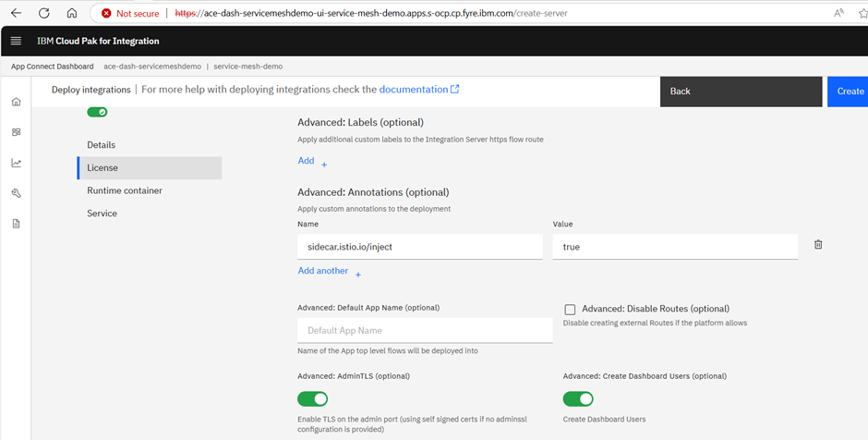
Task: Select License in the left navigation
Action: click(x=150, y=168)
